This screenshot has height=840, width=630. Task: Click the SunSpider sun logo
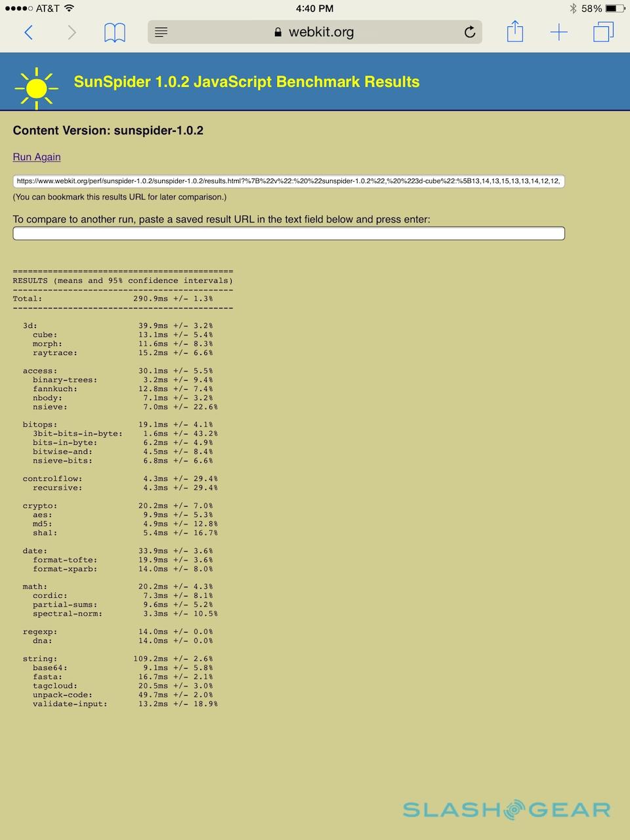click(37, 87)
